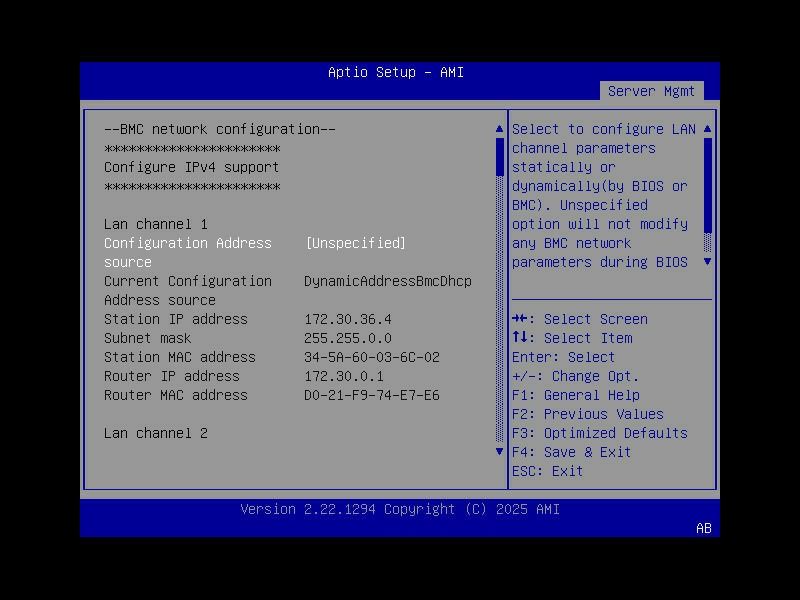Screen dimensions: 800x600
Task: Click the down scroll arrow of the settings list
Action: pyautogui.click(x=498, y=452)
